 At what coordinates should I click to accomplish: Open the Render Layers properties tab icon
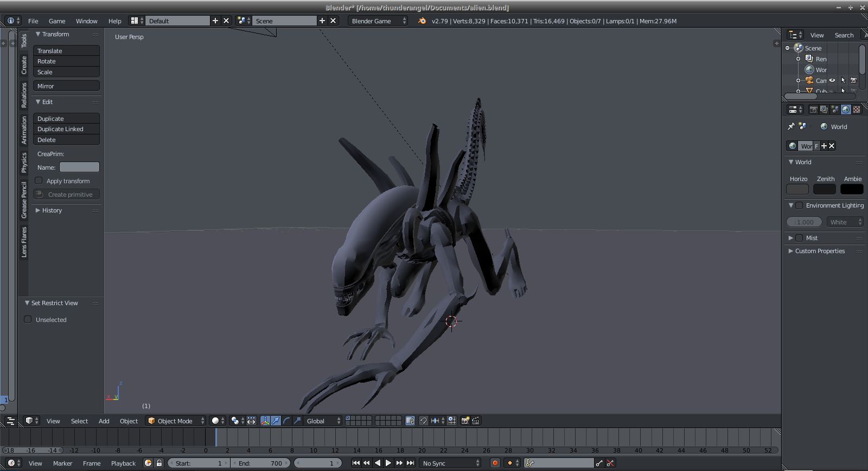[x=824, y=109]
